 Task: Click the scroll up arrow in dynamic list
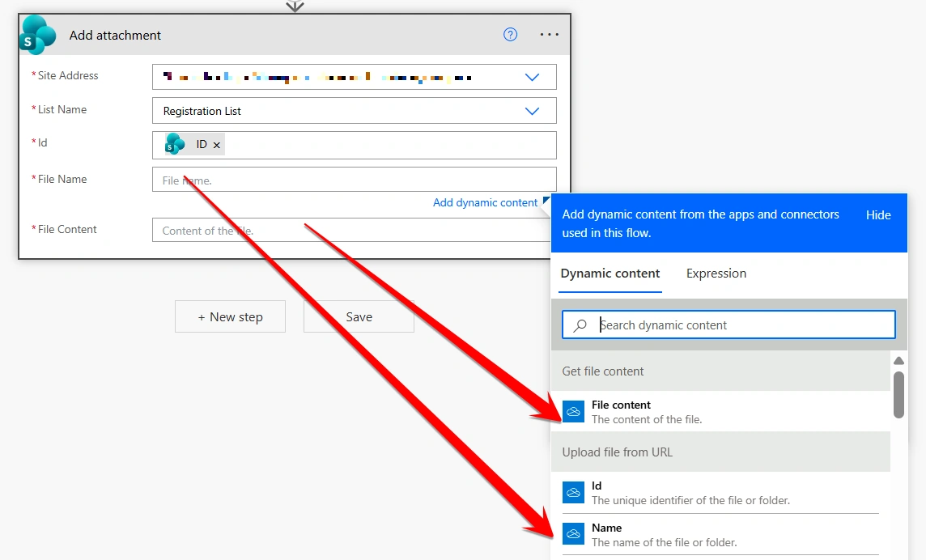[898, 360]
